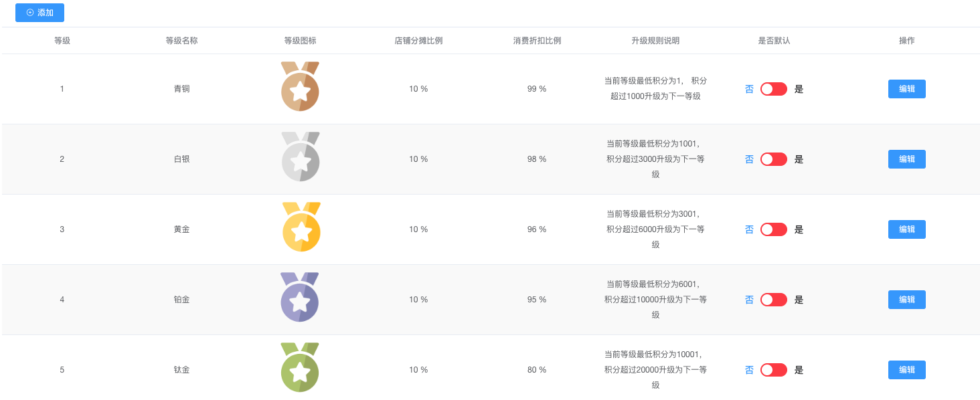Click the bronze medal icon for 青铜
980x400 pixels.
pos(300,86)
